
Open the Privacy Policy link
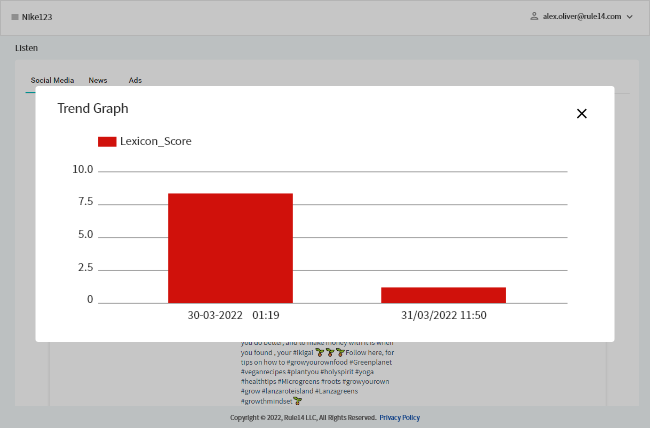tap(399, 417)
